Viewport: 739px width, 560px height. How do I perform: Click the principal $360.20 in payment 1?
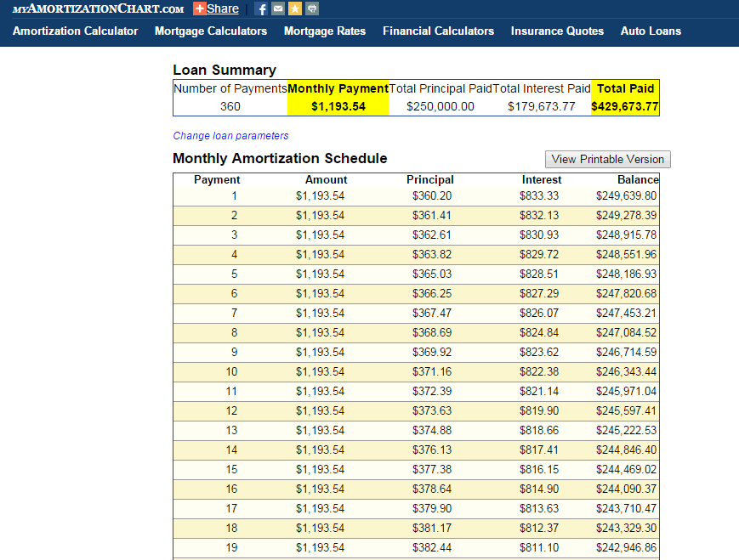coord(432,196)
